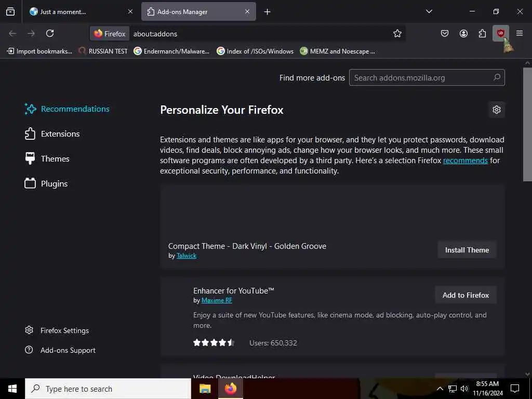Show hidden system tray icons

pyautogui.click(x=440, y=389)
